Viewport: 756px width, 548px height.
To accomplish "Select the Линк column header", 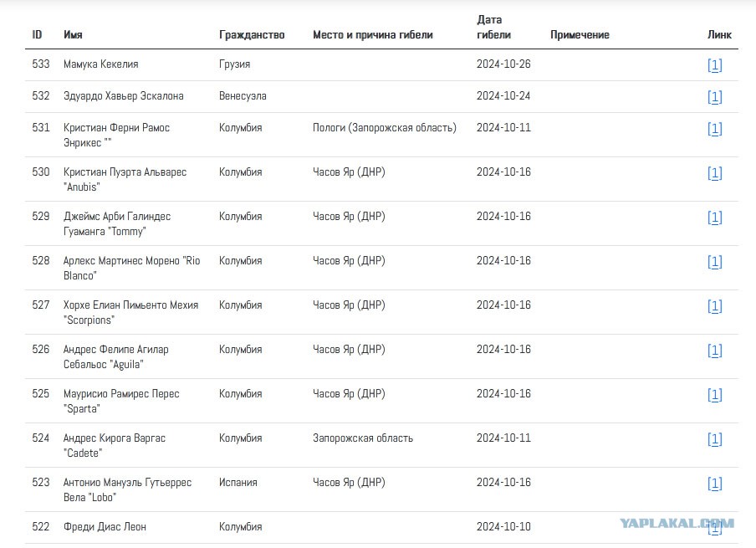I will (x=719, y=35).
